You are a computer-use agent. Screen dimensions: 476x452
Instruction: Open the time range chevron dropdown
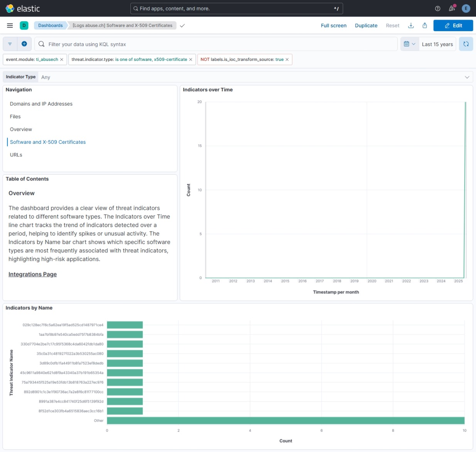tap(415, 44)
